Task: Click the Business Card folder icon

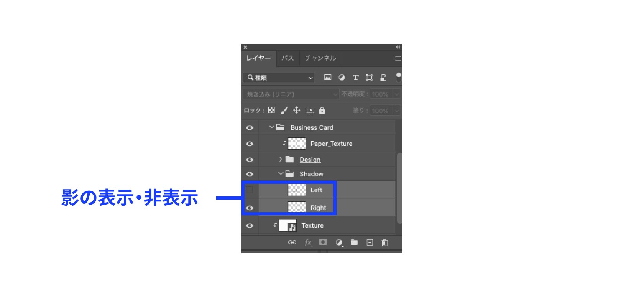Action: click(x=281, y=127)
